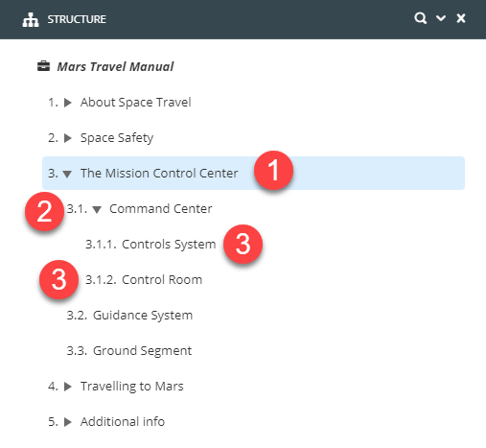This screenshot has height=448, width=486.
Task: Select the Guidance System section
Action: pyautogui.click(x=143, y=315)
